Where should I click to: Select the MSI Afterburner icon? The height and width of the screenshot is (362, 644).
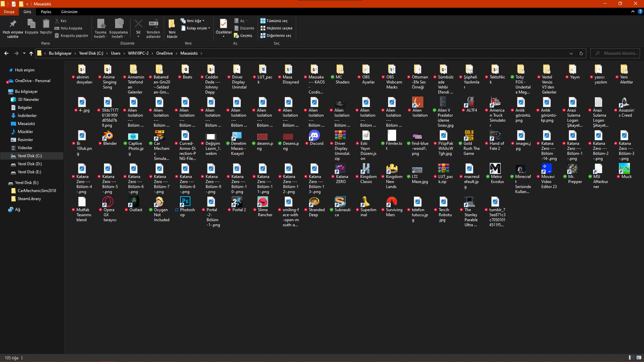(598, 169)
